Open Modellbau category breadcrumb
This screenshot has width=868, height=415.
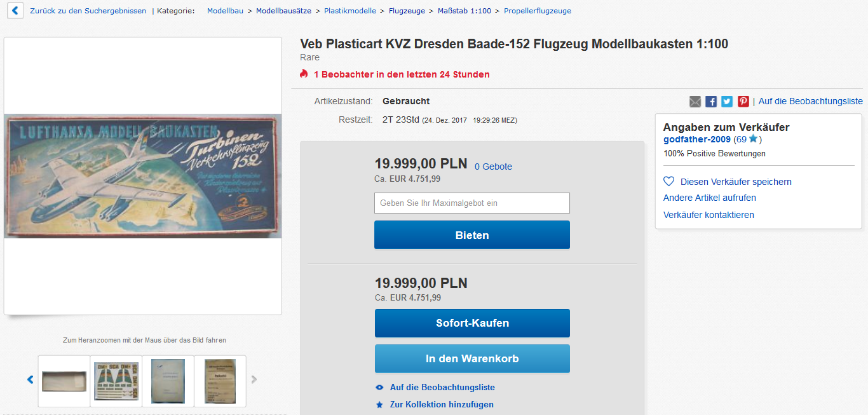coord(226,11)
